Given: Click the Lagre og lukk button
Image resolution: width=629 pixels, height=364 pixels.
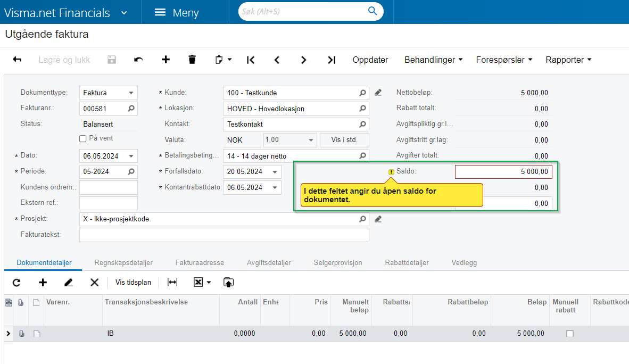Looking at the screenshot, I should 64,60.
